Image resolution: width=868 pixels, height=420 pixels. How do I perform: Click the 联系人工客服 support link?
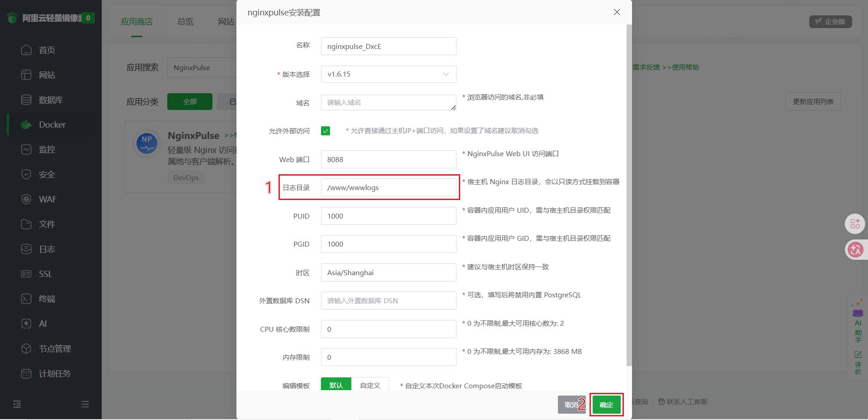click(683, 401)
